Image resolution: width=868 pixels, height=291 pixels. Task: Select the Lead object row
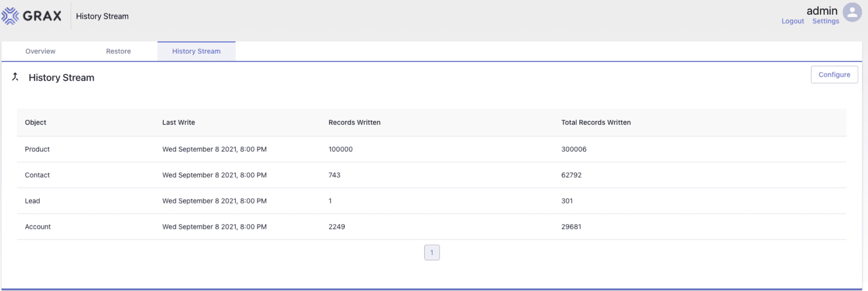(32, 201)
